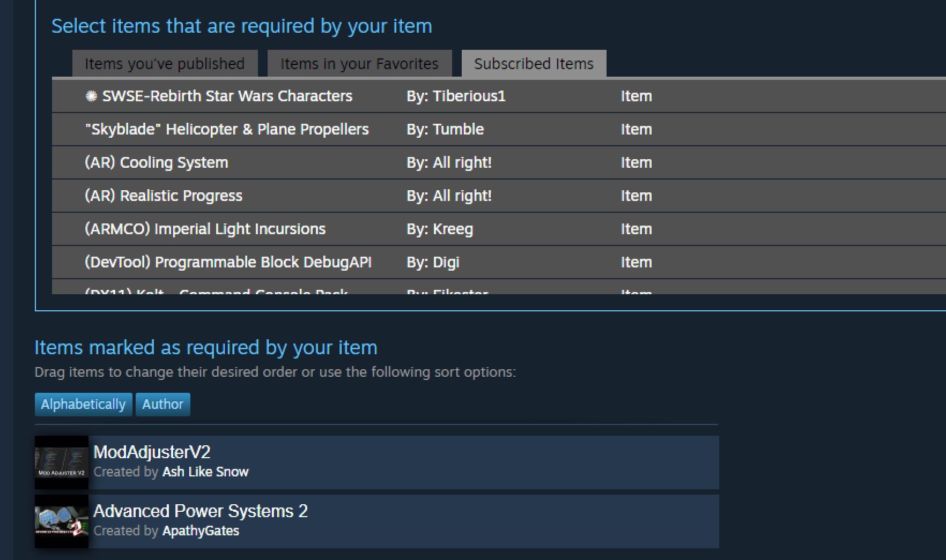The height and width of the screenshot is (560, 946).
Task: Sort required items Alphabetically
Action: 83,404
